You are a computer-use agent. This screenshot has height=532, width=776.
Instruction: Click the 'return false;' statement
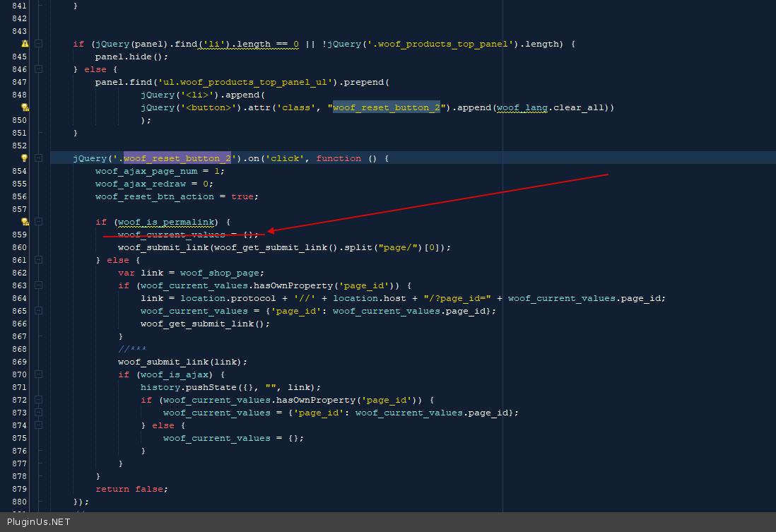click(x=132, y=489)
